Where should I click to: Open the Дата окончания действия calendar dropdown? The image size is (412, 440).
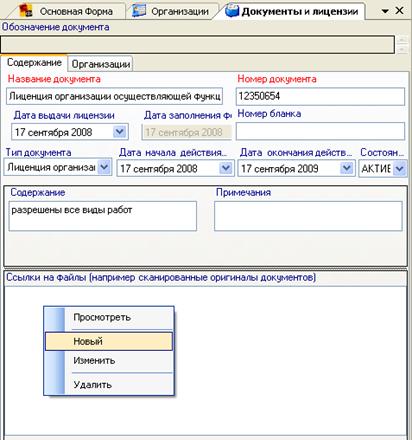pos(347,168)
